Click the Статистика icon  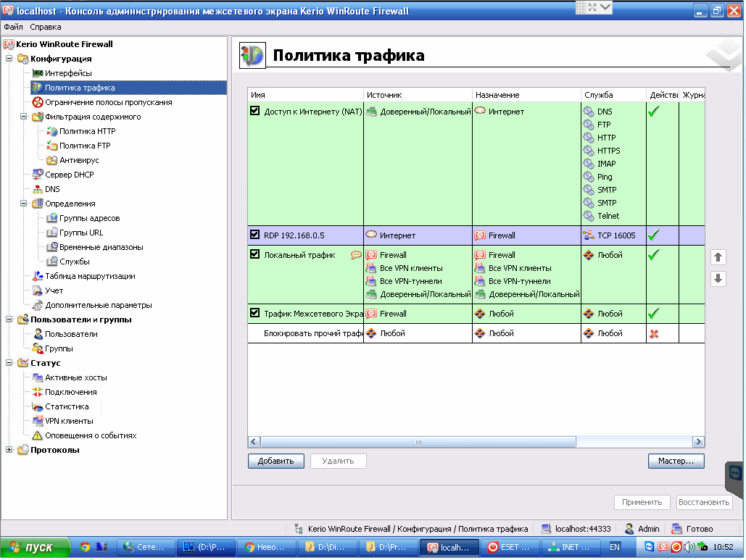[38, 407]
